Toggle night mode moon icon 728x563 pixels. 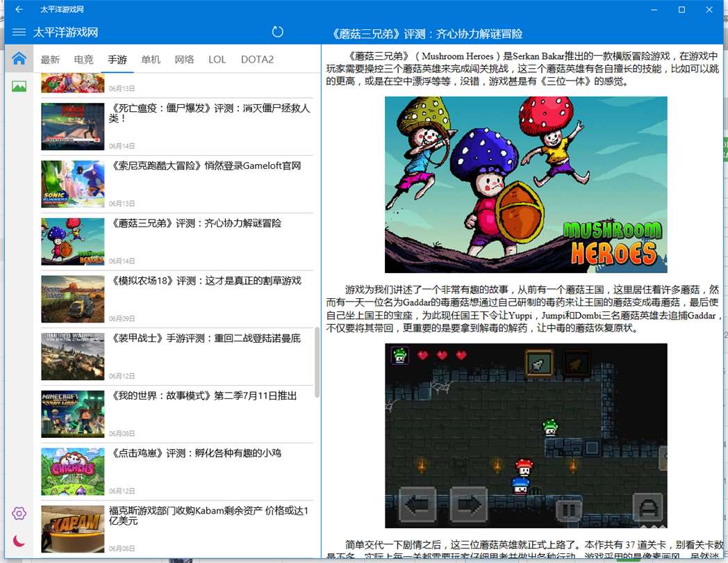[x=19, y=541]
